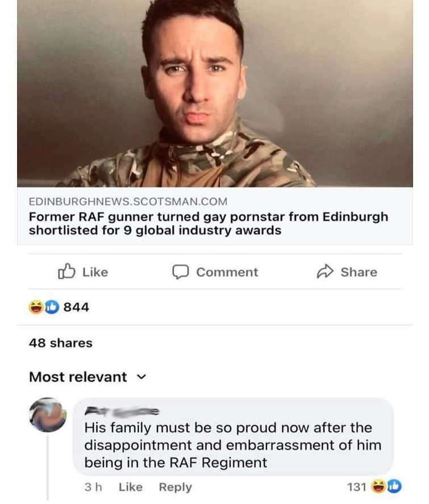Screen dimensions: 429x504
Task: Click the blue like icon beside 131
Action: 393,486
